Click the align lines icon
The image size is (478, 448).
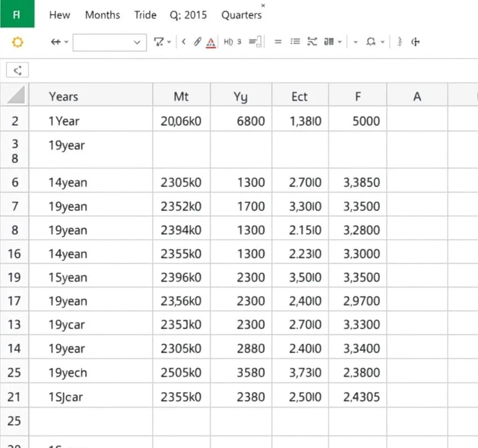coord(278,42)
